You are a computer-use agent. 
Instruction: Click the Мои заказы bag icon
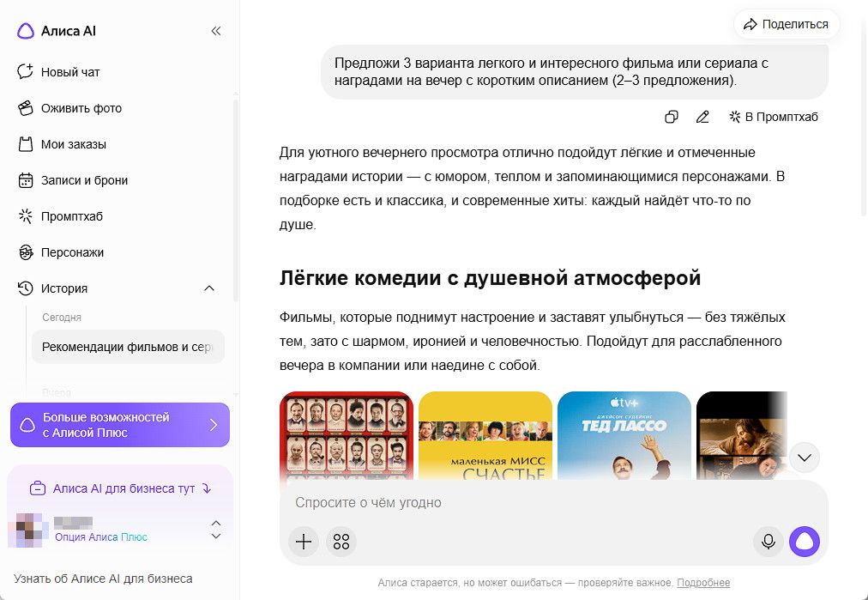click(26, 144)
